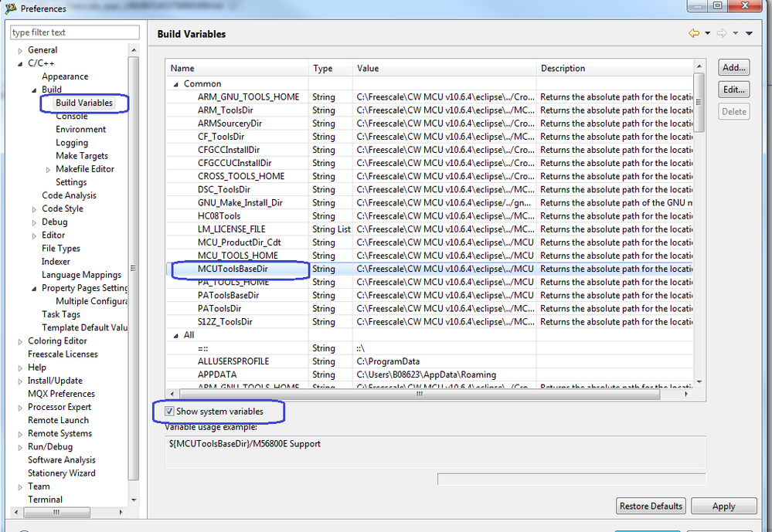Select the ARM_GNU_TOOLS_HOME variable row
The image size is (772, 532).
tap(430, 97)
